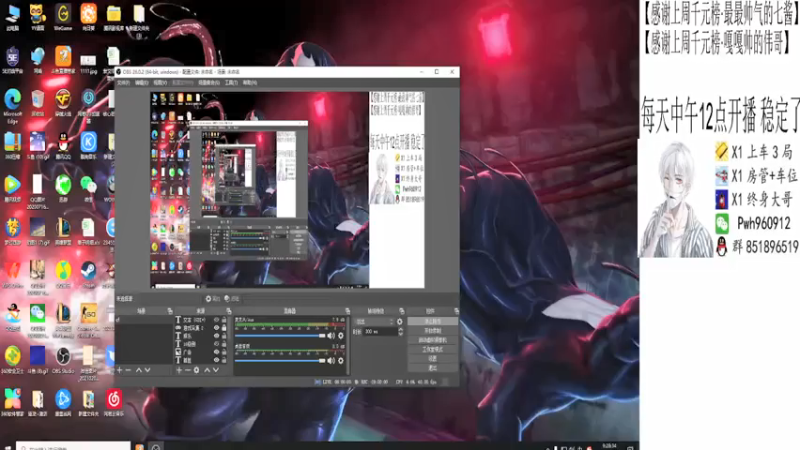
Task: Click 开始录制 (Start Recording) button
Action: [x=432, y=331]
